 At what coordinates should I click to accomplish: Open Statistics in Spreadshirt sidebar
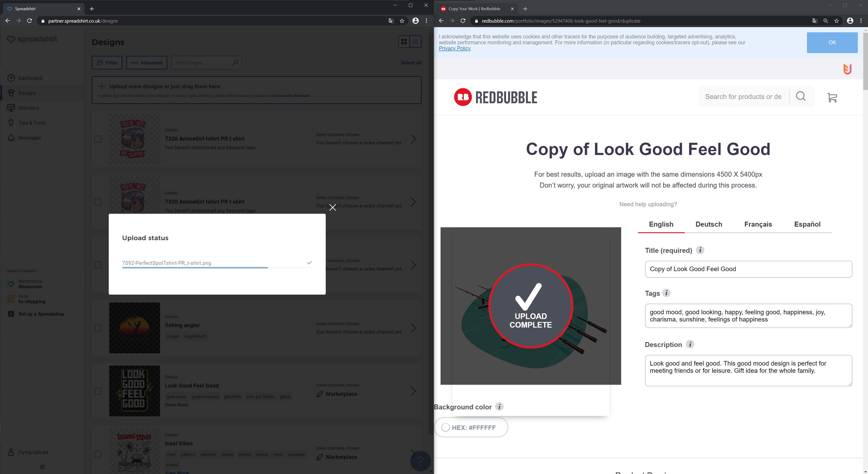tap(29, 108)
